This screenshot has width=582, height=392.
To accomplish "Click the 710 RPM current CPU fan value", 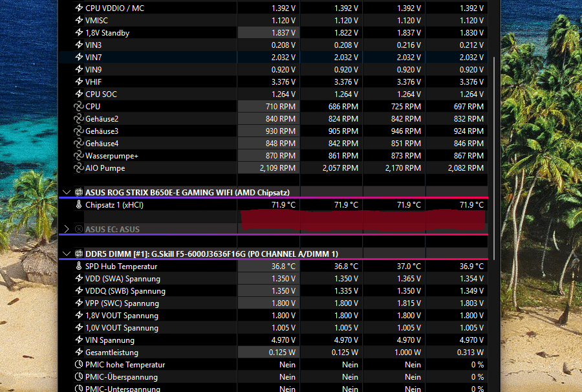I will point(280,107).
